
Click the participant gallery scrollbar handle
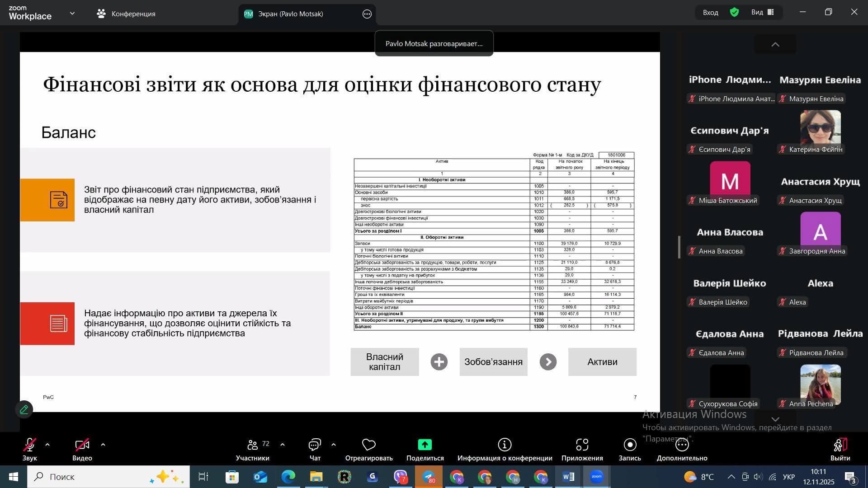[x=679, y=247]
